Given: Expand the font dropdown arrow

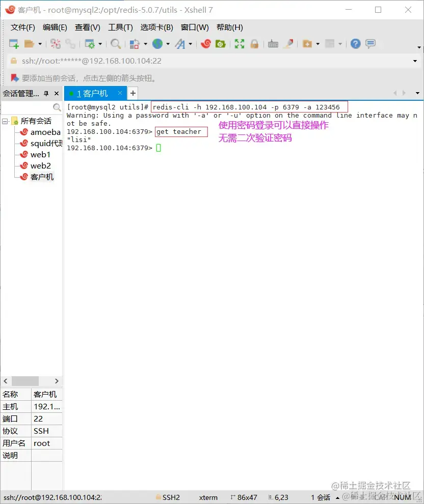Looking at the screenshot, I should coord(191,44).
